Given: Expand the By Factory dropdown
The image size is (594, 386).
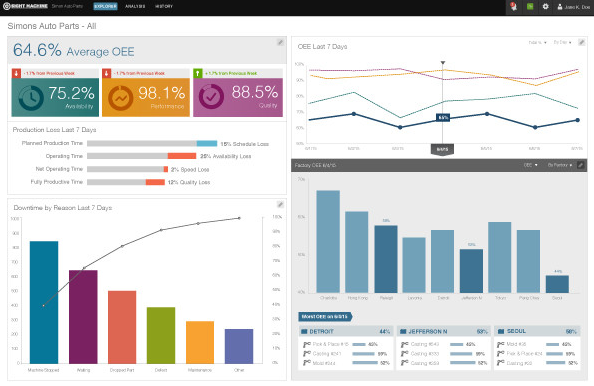Looking at the screenshot, I should [560, 165].
